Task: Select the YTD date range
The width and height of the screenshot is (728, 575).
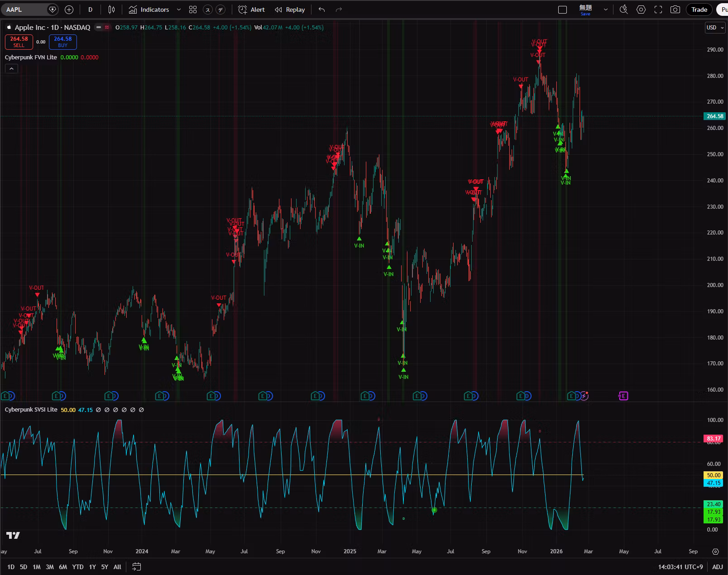Action: pyautogui.click(x=78, y=567)
